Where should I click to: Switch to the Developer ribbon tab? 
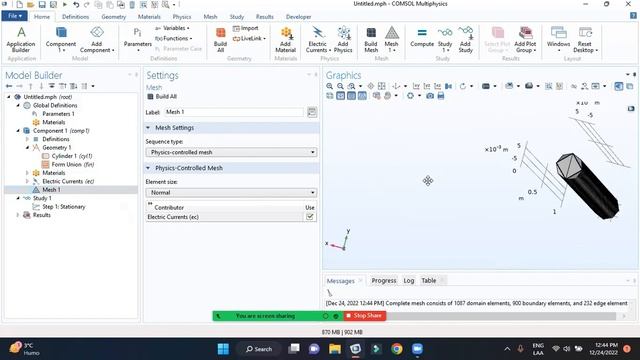point(298,17)
